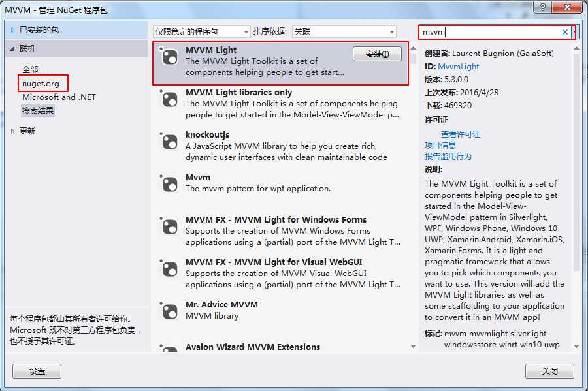Select Avalon Wizard MVVM Extensions entry

pos(253,347)
